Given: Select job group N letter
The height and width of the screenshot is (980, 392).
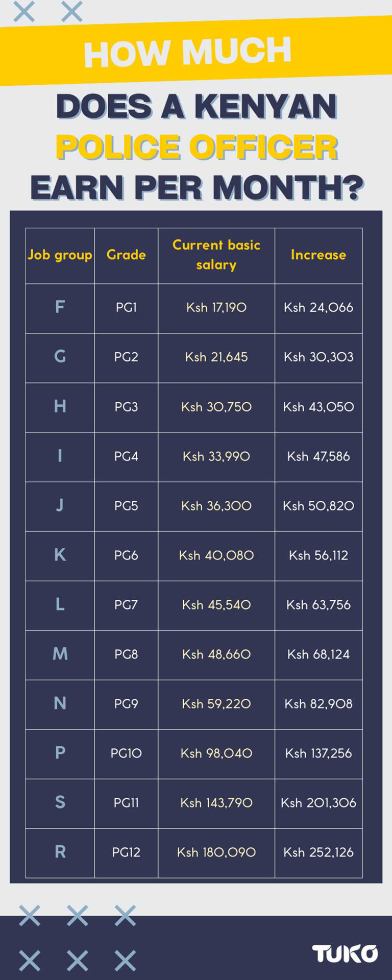Looking at the screenshot, I should point(60,703).
